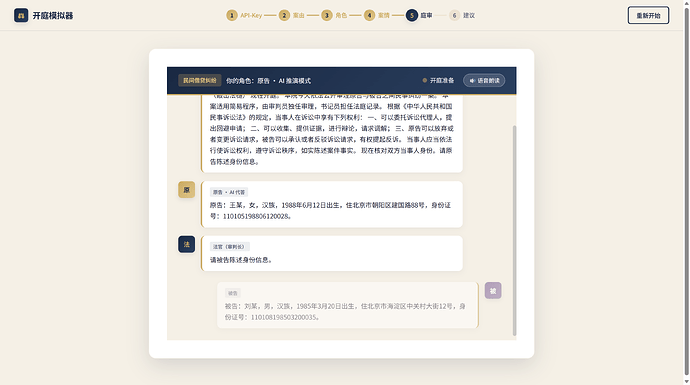Click the 开庭模拟器 logo icon
Viewport: 690px width, 385px height.
pyautogui.click(x=21, y=15)
